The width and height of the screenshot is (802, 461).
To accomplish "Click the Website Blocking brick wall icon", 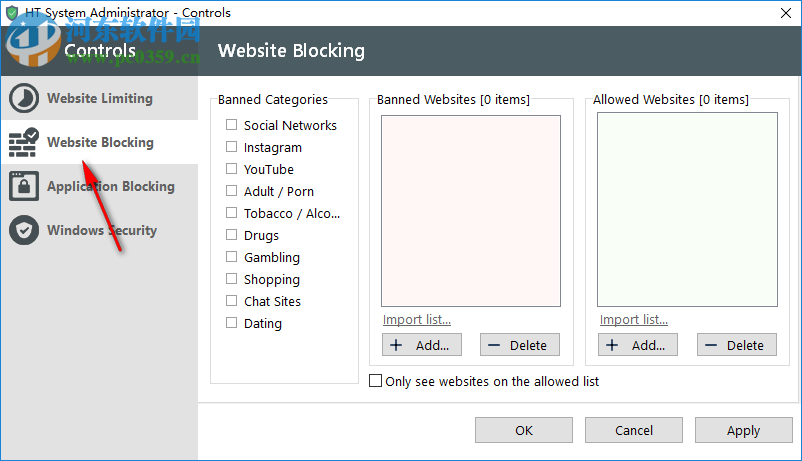I will coord(24,143).
